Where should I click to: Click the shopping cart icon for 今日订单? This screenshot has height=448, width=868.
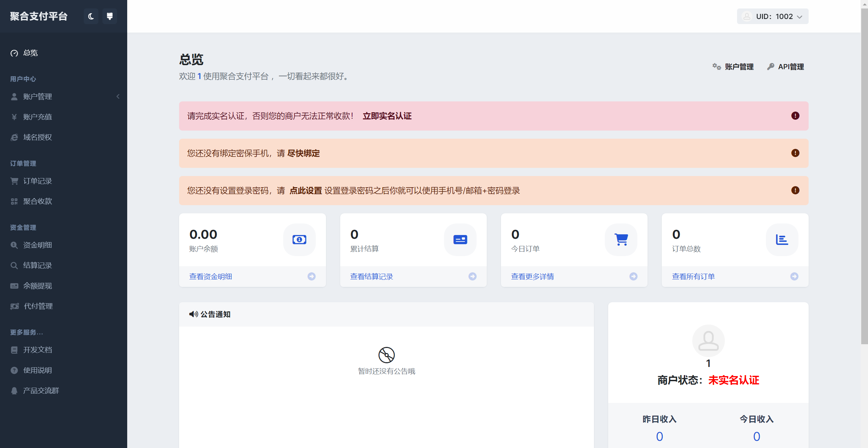(x=621, y=240)
